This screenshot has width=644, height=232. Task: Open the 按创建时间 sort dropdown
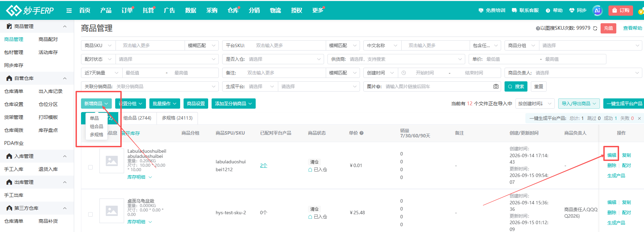point(535,104)
